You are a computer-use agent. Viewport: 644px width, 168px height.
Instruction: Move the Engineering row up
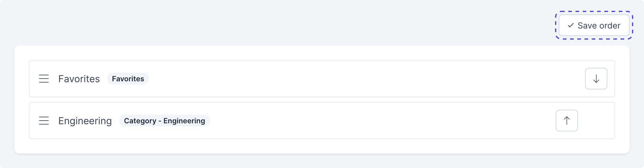pos(567,121)
